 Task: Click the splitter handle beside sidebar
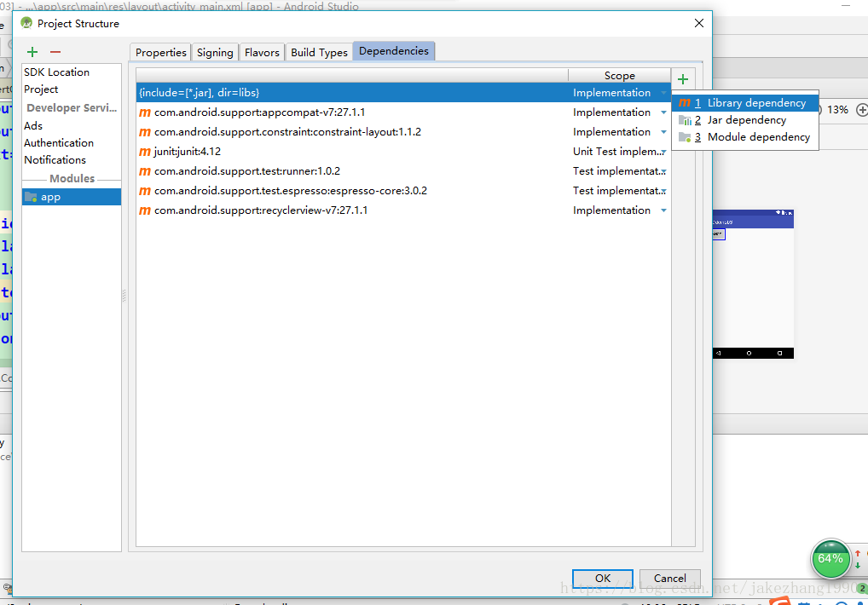coord(124,296)
